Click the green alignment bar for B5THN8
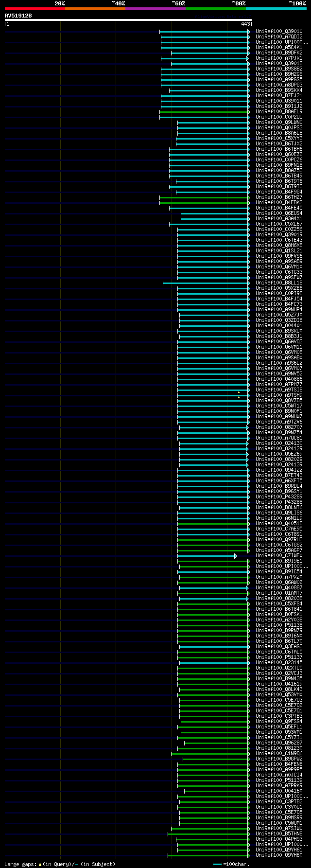 tap(209, 834)
